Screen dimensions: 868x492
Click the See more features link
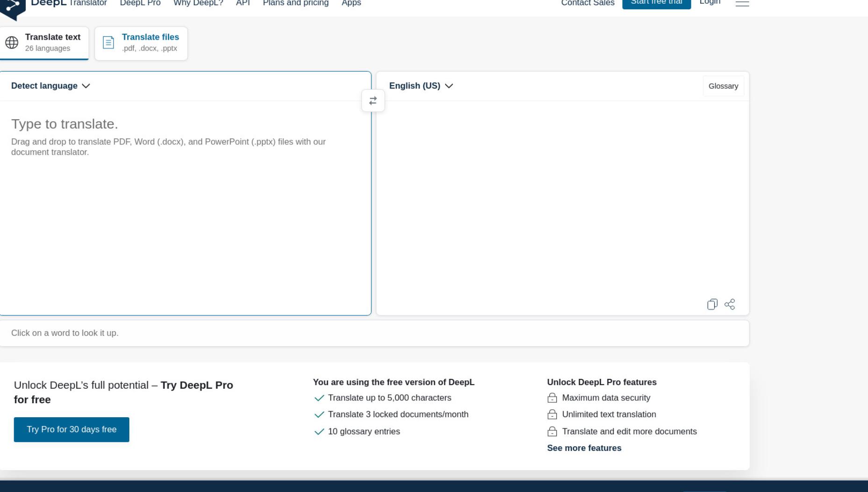(584, 448)
